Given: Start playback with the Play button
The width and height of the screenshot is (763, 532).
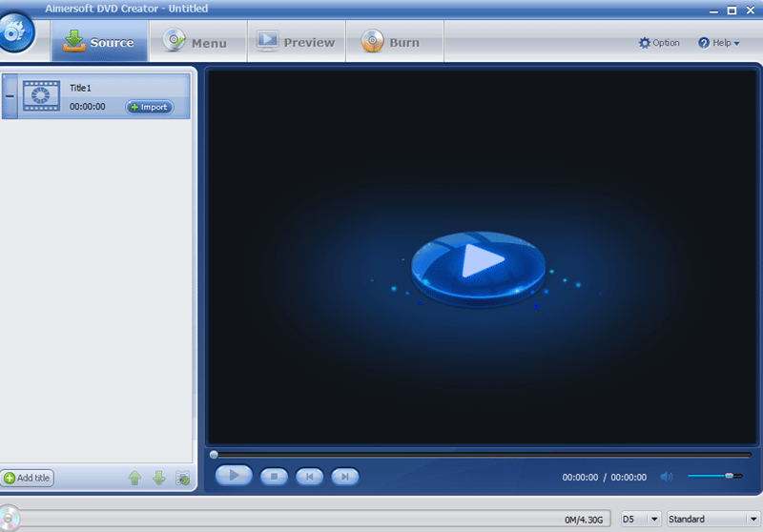Looking at the screenshot, I should (x=234, y=476).
